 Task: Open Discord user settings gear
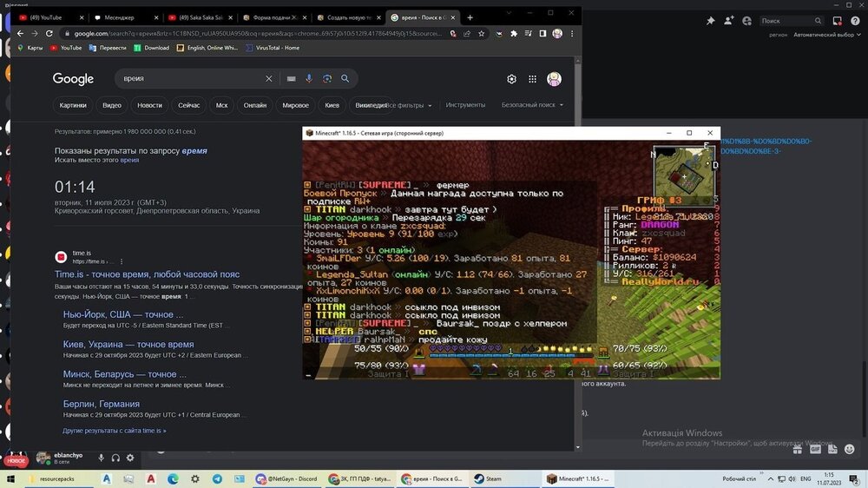[130, 458]
